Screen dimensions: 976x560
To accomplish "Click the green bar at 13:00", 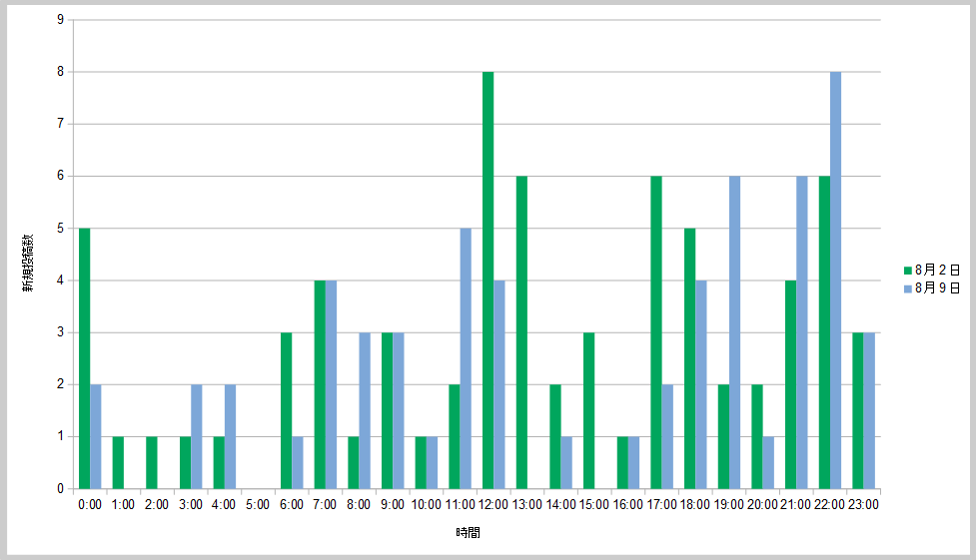I will 521,332.
